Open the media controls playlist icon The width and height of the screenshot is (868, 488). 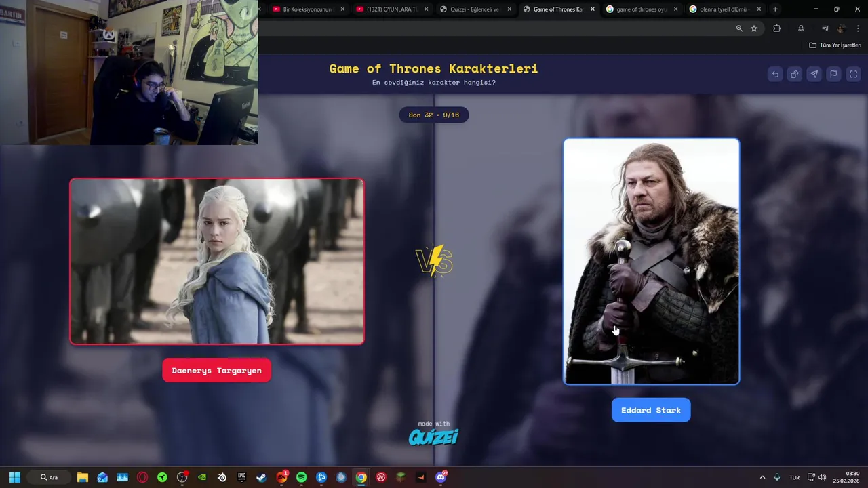[825, 28]
